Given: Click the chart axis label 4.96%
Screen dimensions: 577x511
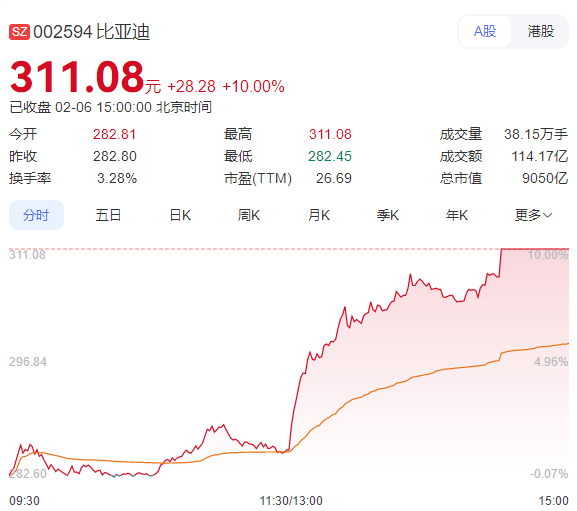Looking at the screenshot, I should click(x=551, y=362).
